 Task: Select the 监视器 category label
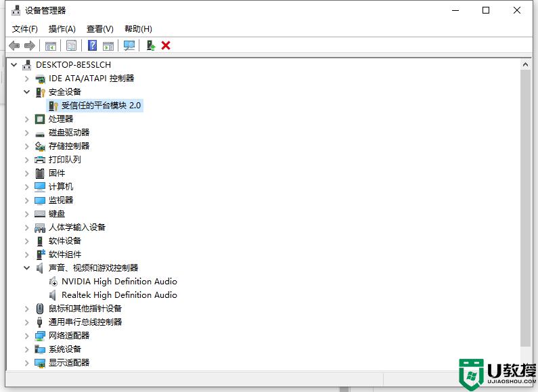click(x=61, y=200)
